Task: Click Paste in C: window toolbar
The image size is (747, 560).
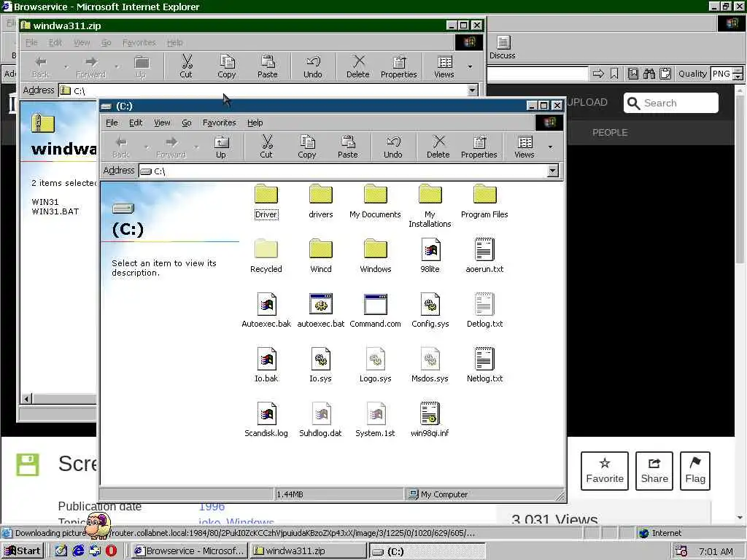Action: click(348, 147)
